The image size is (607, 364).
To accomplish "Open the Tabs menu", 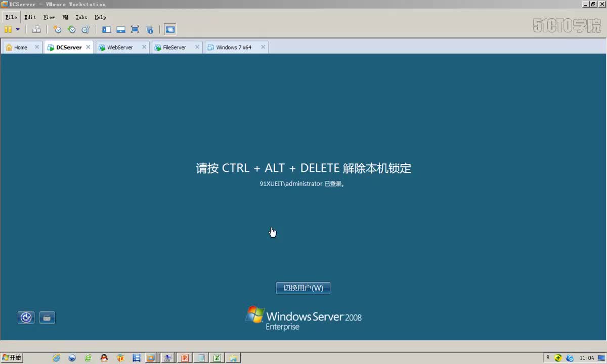I will click(x=81, y=17).
